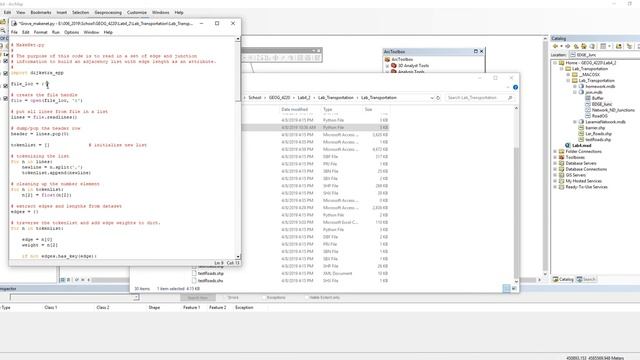Image resolution: width=640 pixels, height=360 pixels.
Task: Sort files by the Type column
Action: 327,110
